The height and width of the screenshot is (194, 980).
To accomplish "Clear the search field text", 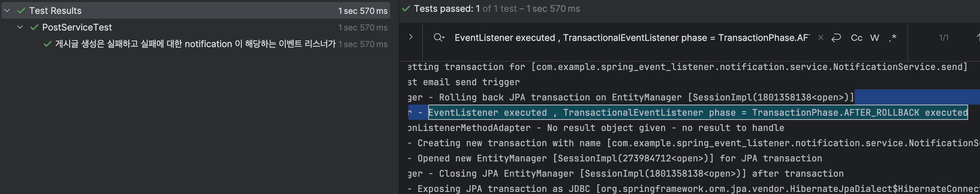I will click(x=820, y=37).
